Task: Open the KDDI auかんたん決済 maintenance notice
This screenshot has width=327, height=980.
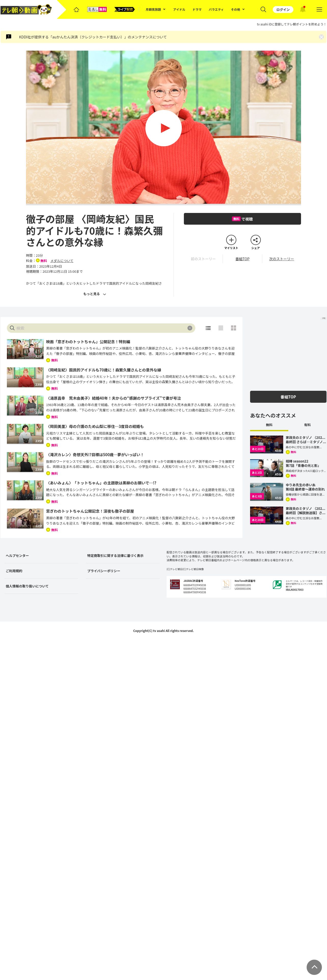Action: click(x=93, y=37)
